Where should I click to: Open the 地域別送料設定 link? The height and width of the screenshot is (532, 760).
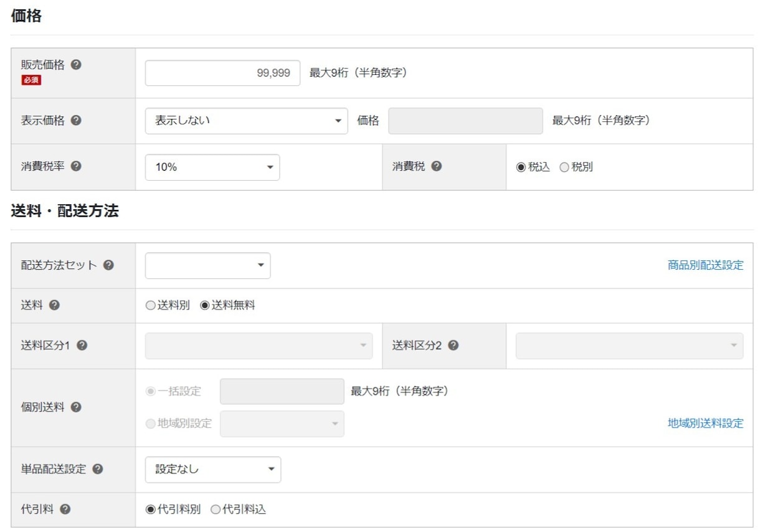point(705,423)
